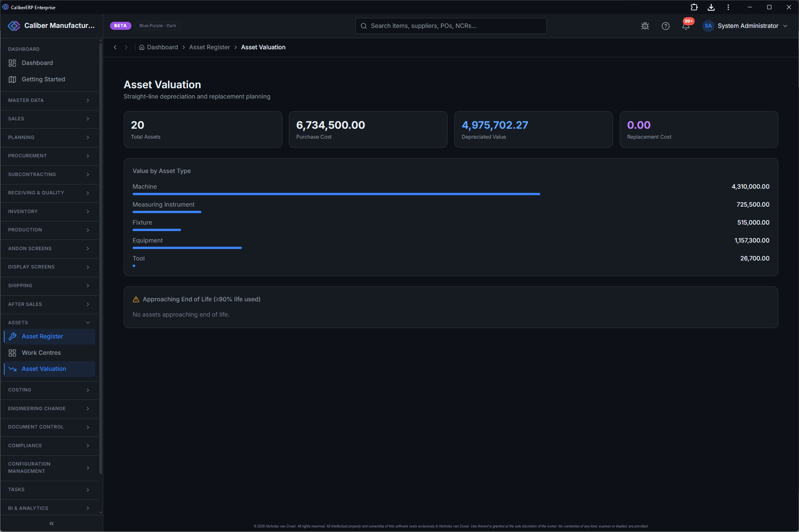This screenshot has width=799, height=532.
Task: Expand the BI & Analytics section
Action: tap(49, 508)
